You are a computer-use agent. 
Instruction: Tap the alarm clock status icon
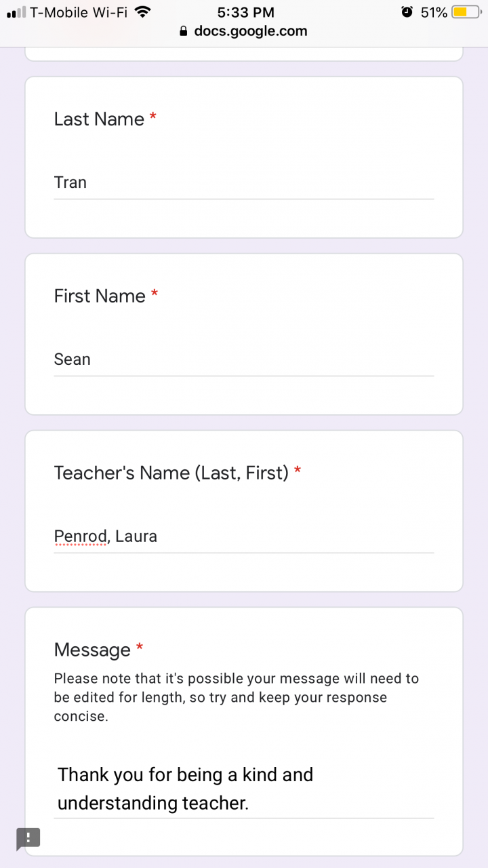pyautogui.click(x=407, y=12)
